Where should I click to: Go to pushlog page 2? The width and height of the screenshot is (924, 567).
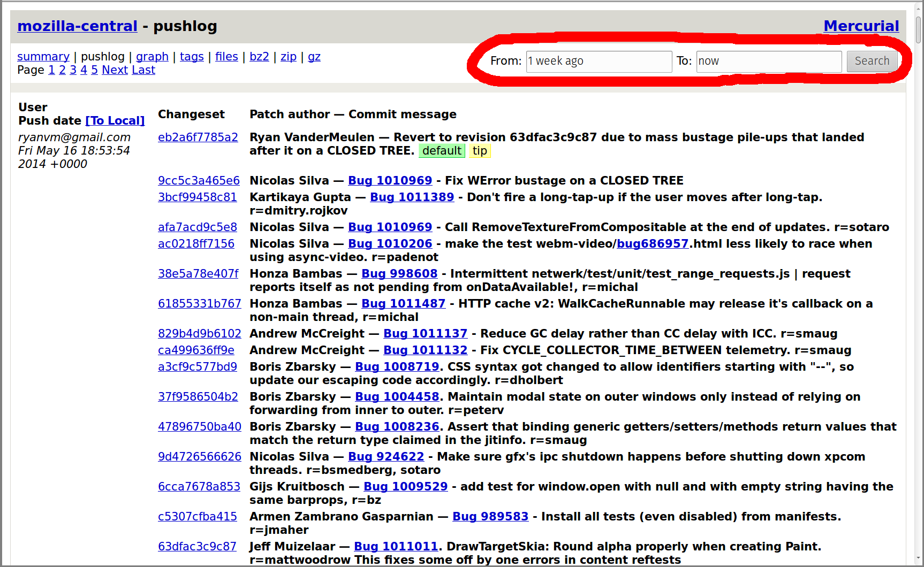tap(62, 70)
